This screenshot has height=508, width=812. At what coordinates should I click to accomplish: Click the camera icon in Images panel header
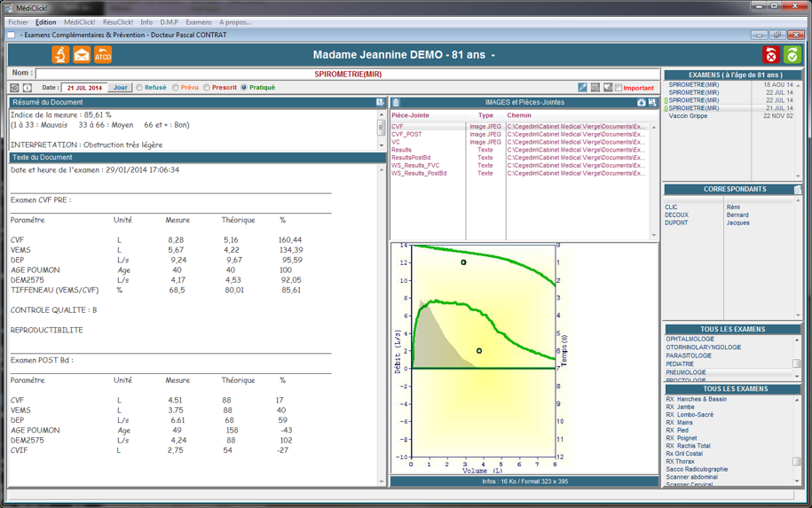[641, 103]
